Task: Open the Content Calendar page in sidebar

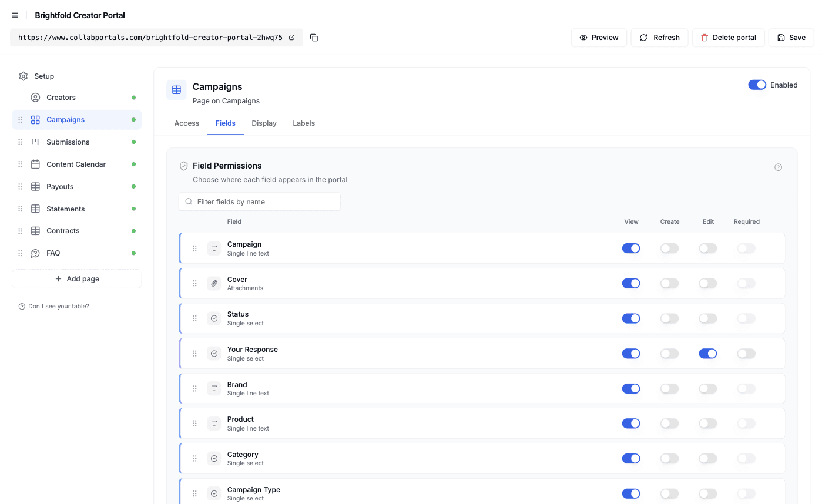Action: point(77,164)
